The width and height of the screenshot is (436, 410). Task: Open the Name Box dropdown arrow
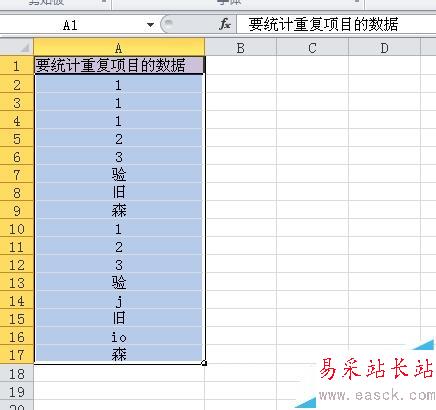pos(150,25)
